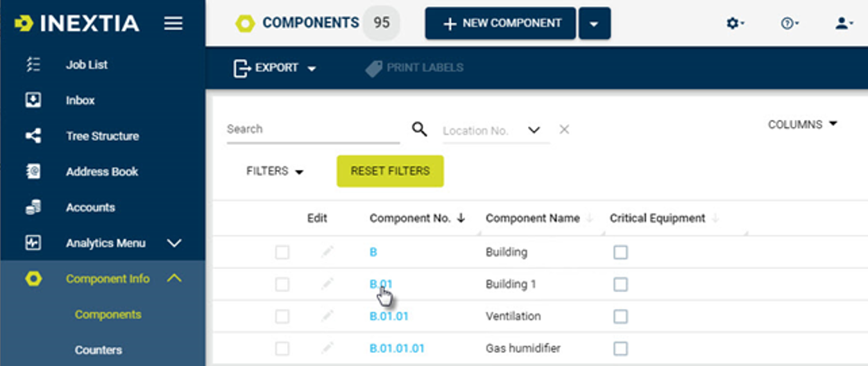Select the row checkbox for Ventilation
The width and height of the screenshot is (868, 366).
tap(282, 316)
